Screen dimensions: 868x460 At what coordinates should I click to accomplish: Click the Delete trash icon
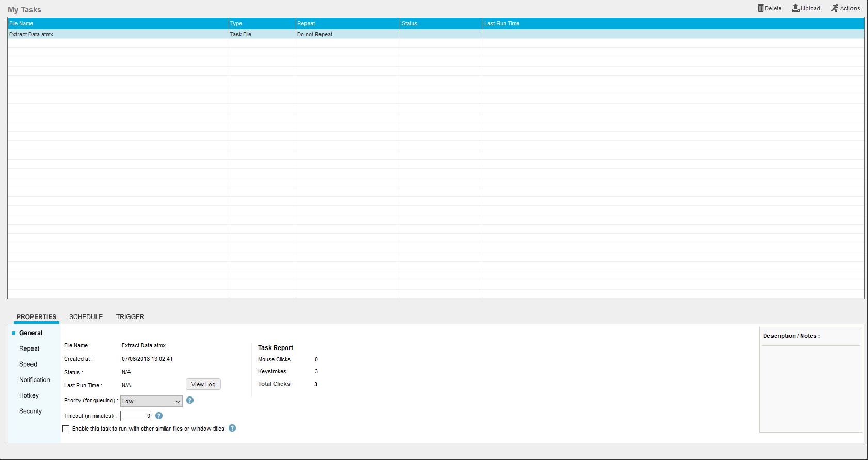click(760, 8)
